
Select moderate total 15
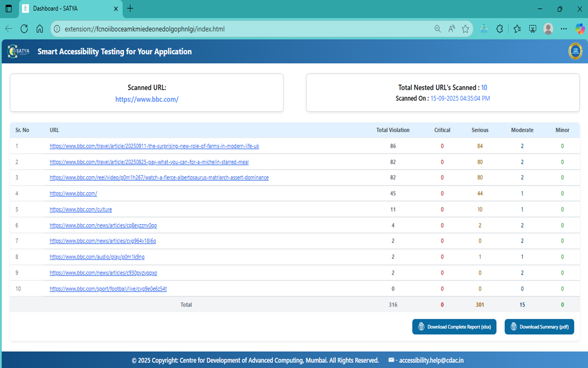click(522, 305)
